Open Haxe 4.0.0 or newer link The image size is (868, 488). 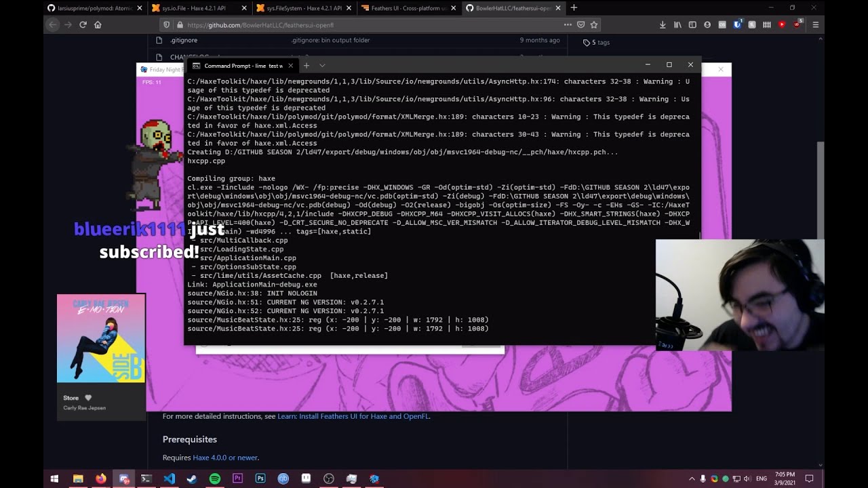225,457
